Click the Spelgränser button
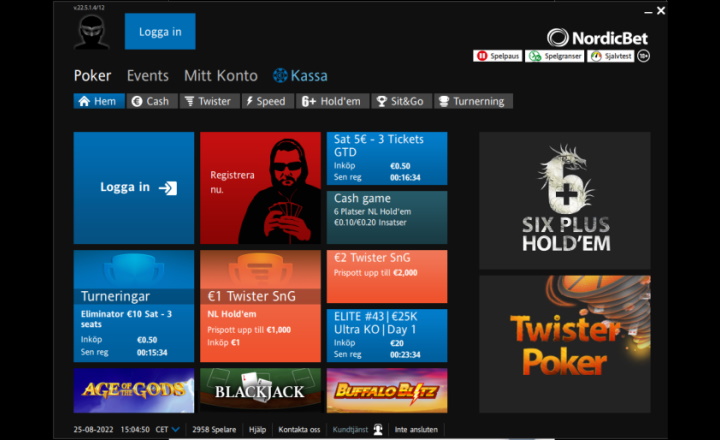 coord(555,56)
